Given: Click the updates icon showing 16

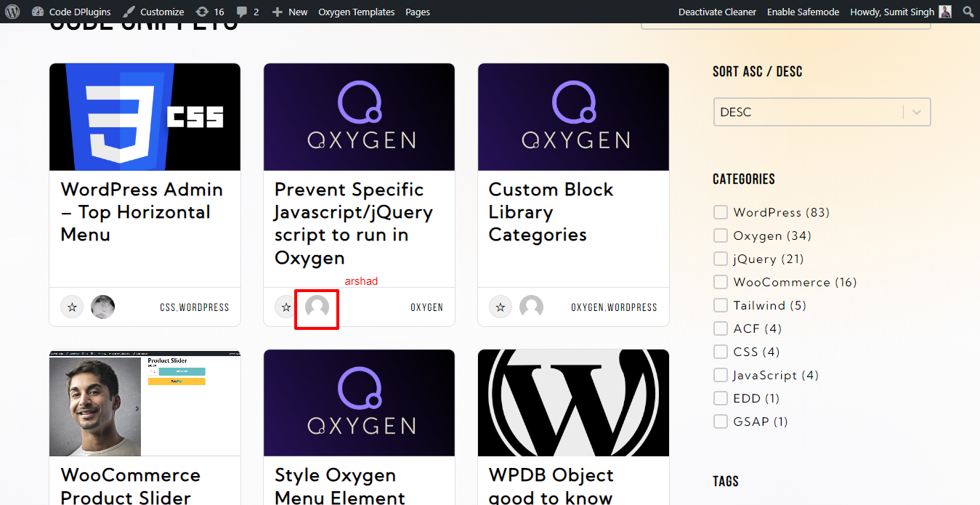Looking at the screenshot, I should coord(208,12).
